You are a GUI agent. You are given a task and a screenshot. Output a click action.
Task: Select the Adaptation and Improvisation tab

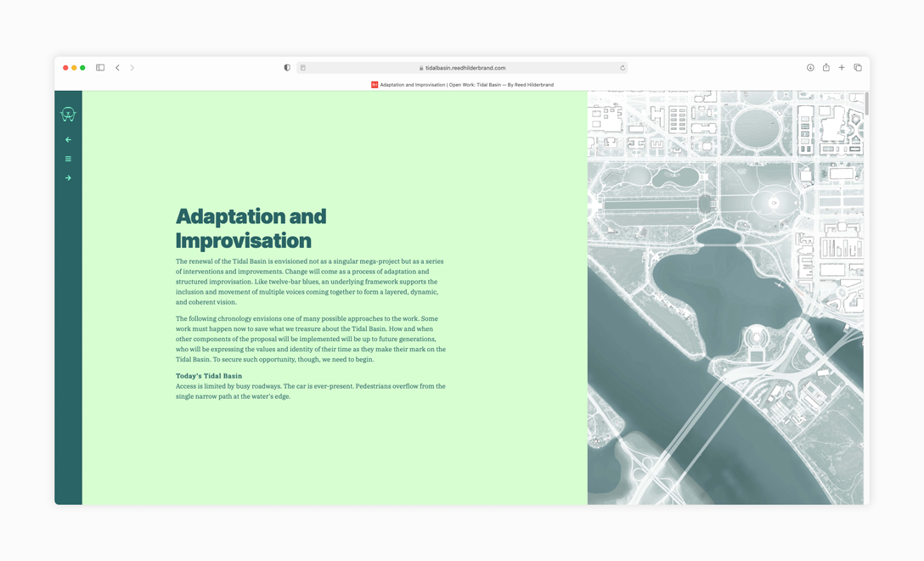462,85
